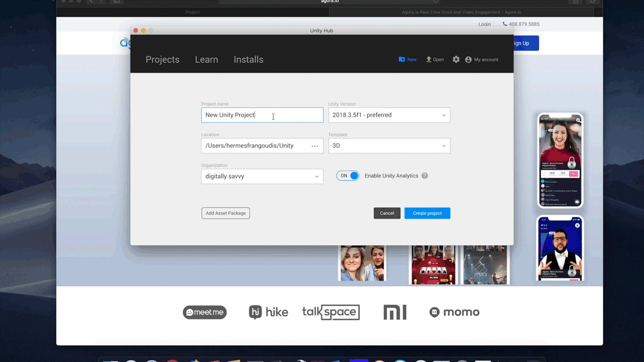
Task: Open the Unity Version dropdown
Action: [389, 115]
